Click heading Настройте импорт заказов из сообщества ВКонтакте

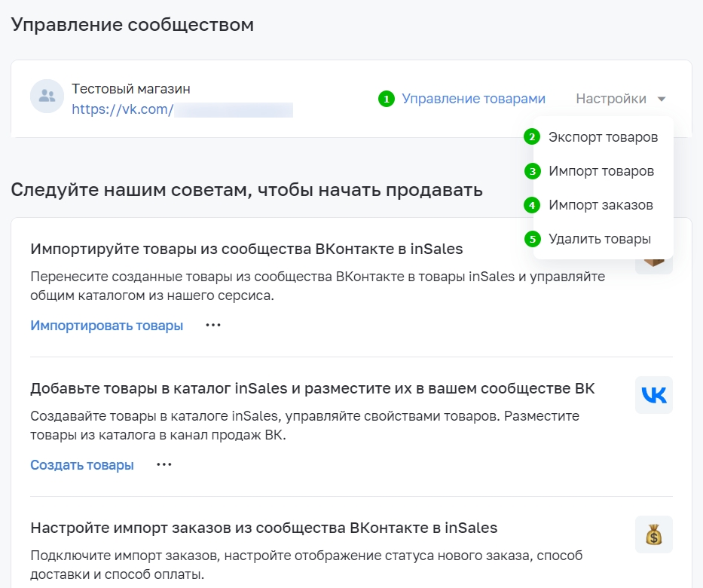(264, 528)
